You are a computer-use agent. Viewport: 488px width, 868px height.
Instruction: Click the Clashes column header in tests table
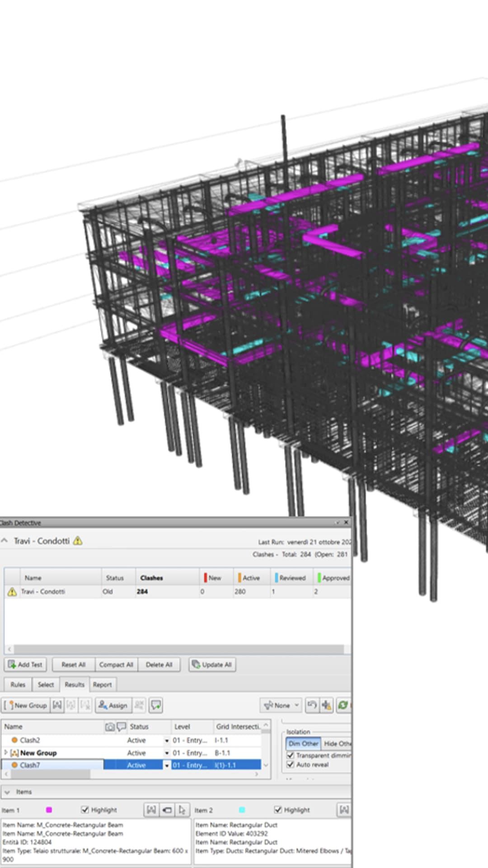167,578
